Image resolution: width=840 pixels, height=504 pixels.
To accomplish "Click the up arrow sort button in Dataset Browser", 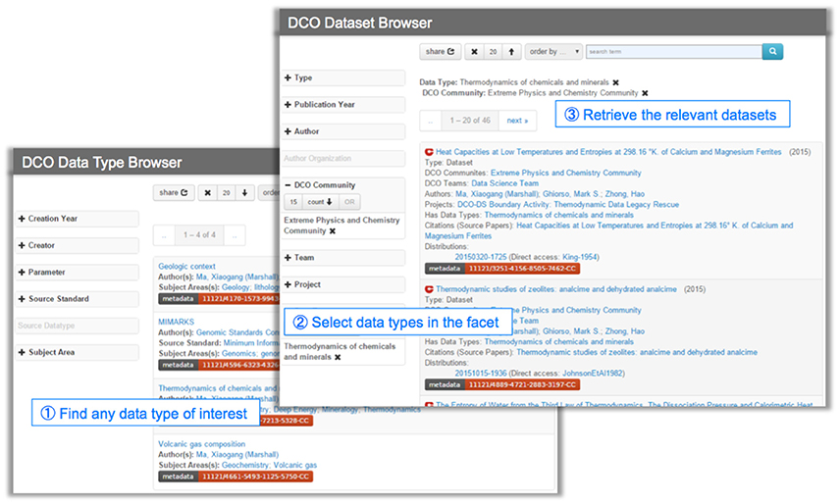I will click(x=511, y=51).
